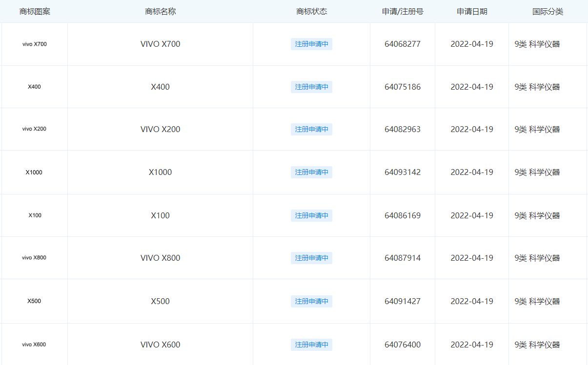The width and height of the screenshot is (588, 365).
Task: Select trademark name X100
Action: tap(161, 215)
